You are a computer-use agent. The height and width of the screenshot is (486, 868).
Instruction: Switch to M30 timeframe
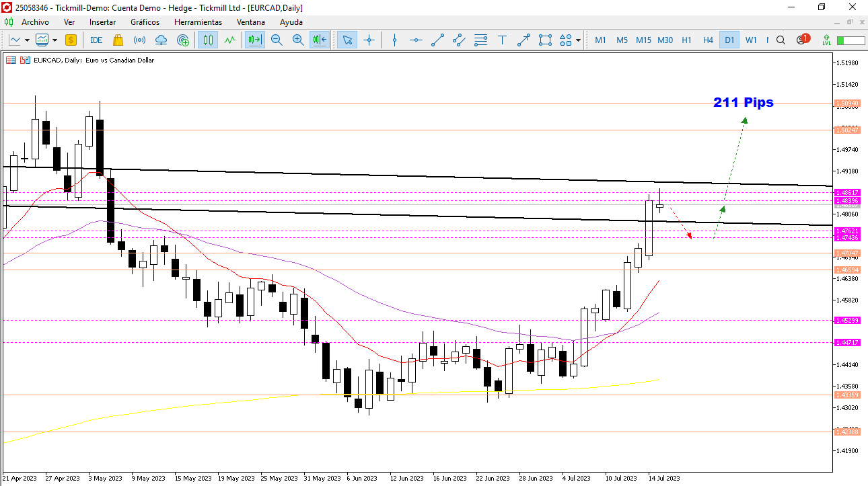[665, 40]
